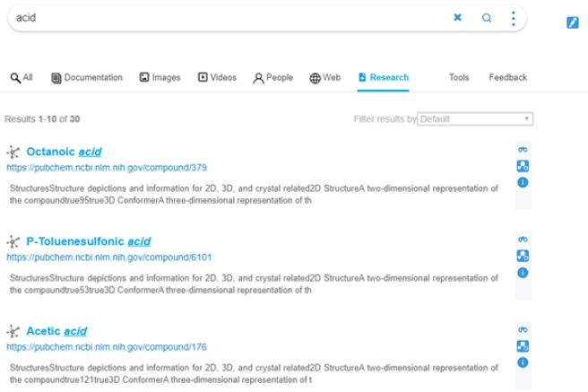Switch to the Videos tab
Image resolution: width=588 pixels, height=392 pixels.
217,78
